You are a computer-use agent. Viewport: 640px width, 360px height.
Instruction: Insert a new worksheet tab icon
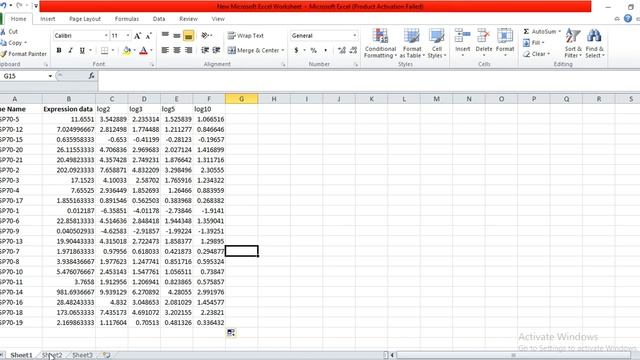pos(107,355)
